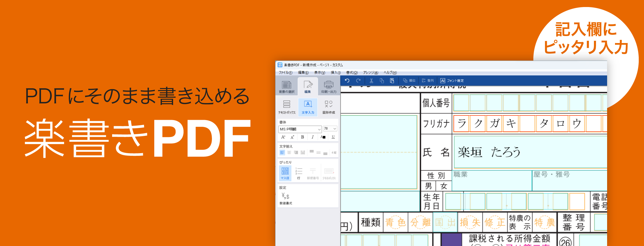Click the paste clipboard icon
The width and height of the screenshot is (644, 246).
coord(392,81)
